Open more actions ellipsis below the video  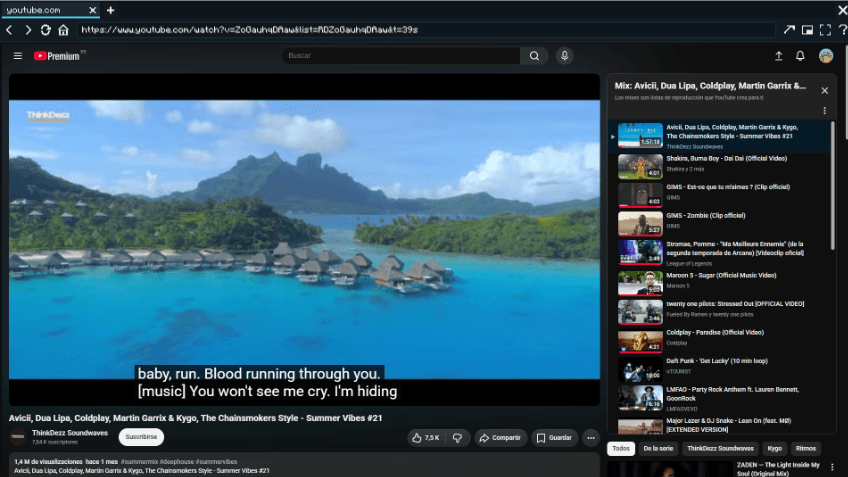tap(591, 438)
